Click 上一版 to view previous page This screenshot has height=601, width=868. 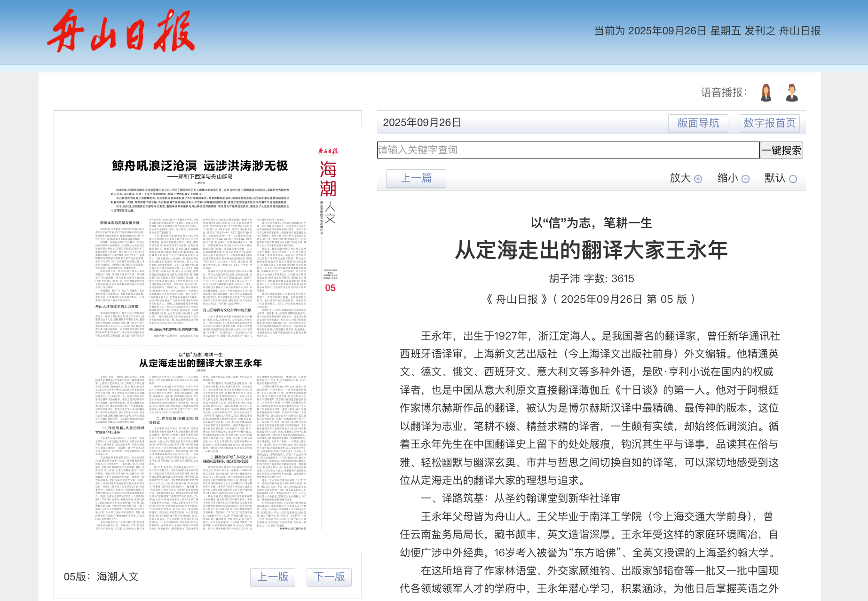(x=273, y=577)
